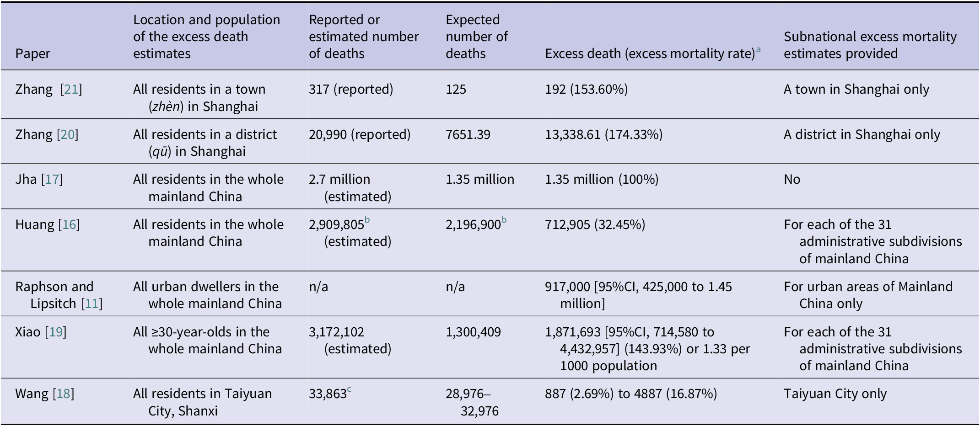Click footnote b after 2,909,805

367,221
